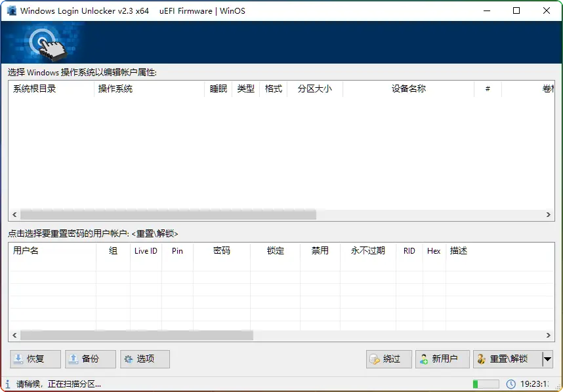Click left arrow of OS list scrollbar
The width and height of the screenshot is (563, 392).
click(x=14, y=214)
